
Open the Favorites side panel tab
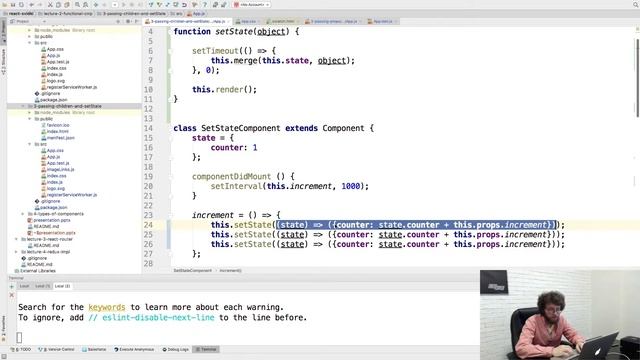click(x=3, y=329)
